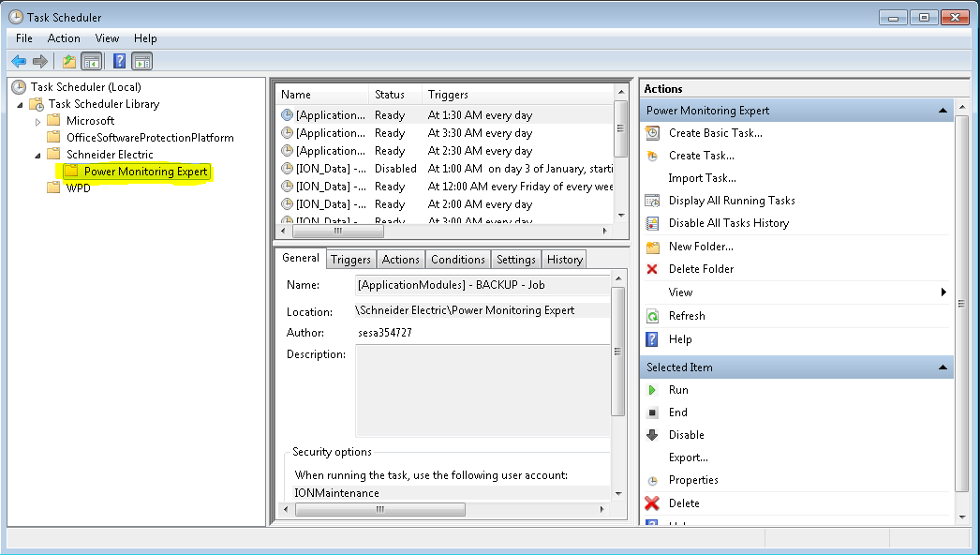The image size is (980, 555).
Task: Click the Display All Running Tasks link
Action: pos(732,201)
